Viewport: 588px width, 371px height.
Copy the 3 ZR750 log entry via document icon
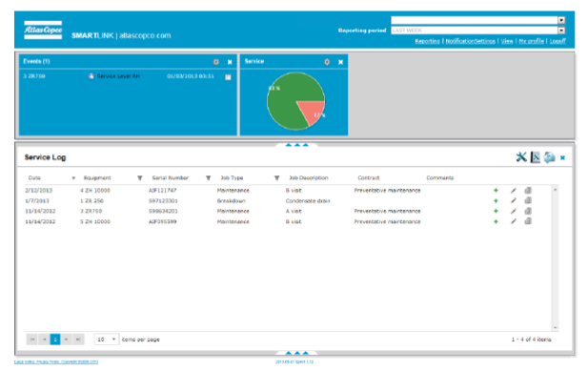[x=528, y=211]
